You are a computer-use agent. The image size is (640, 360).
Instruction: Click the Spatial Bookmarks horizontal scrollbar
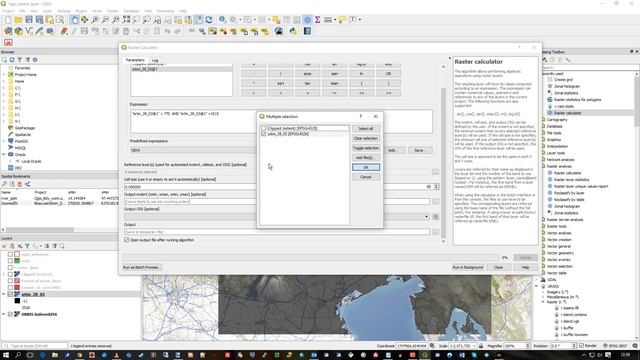[40, 230]
